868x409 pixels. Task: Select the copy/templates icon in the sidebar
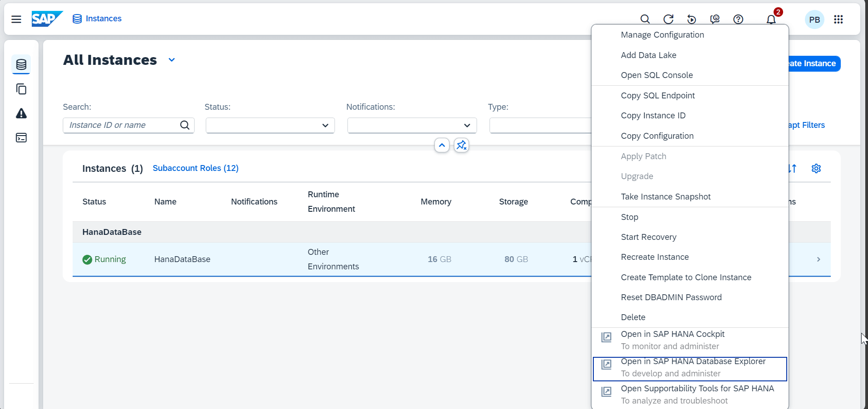pyautogui.click(x=21, y=89)
